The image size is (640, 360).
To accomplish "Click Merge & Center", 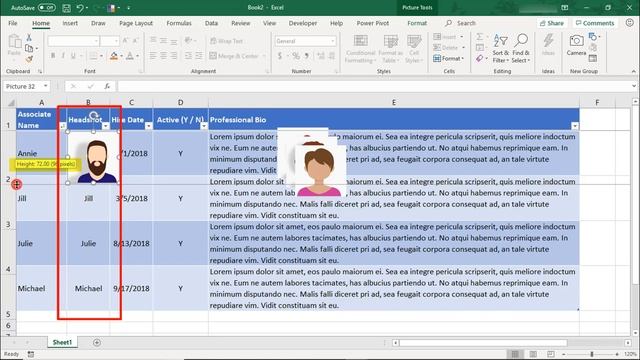I will (234, 56).
